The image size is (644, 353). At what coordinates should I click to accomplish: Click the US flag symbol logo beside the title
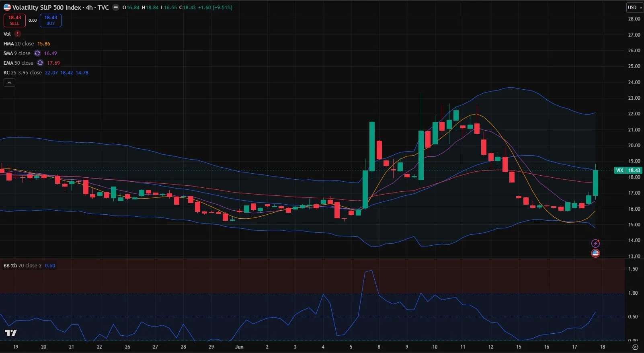pyautogui.click(x=7, y=7)
